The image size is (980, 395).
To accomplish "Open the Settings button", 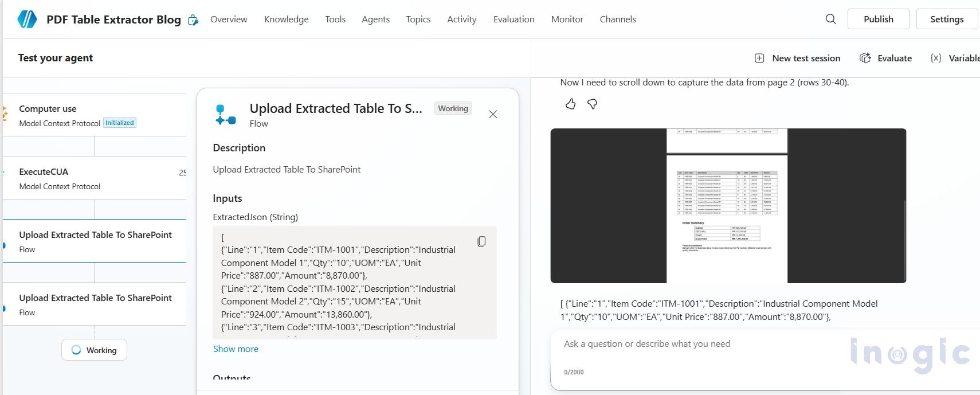I will 947,19.
